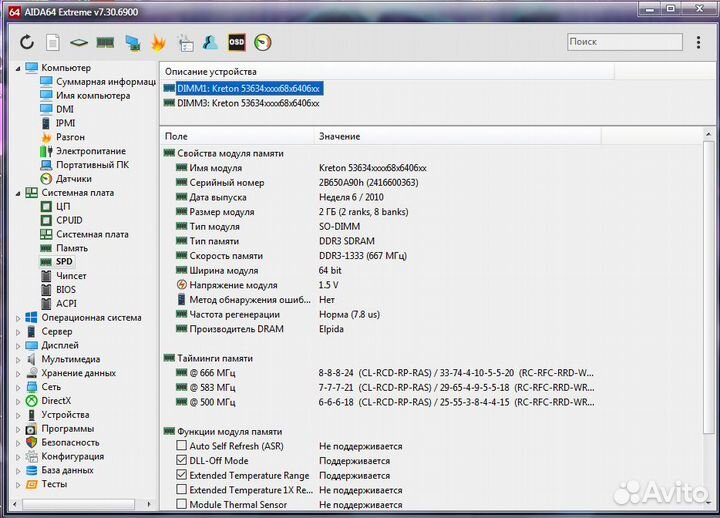
Task: Select Чипсет in the sidebar tree
Action: pos(70,275)
